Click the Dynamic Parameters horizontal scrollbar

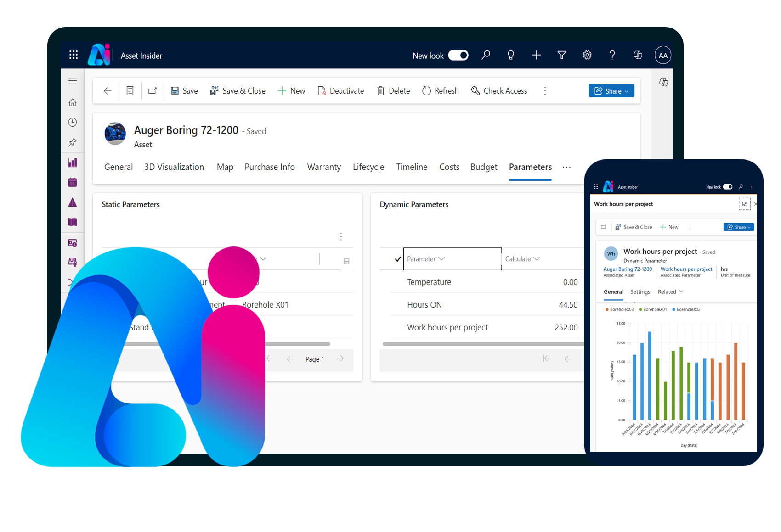pos(482,344)
